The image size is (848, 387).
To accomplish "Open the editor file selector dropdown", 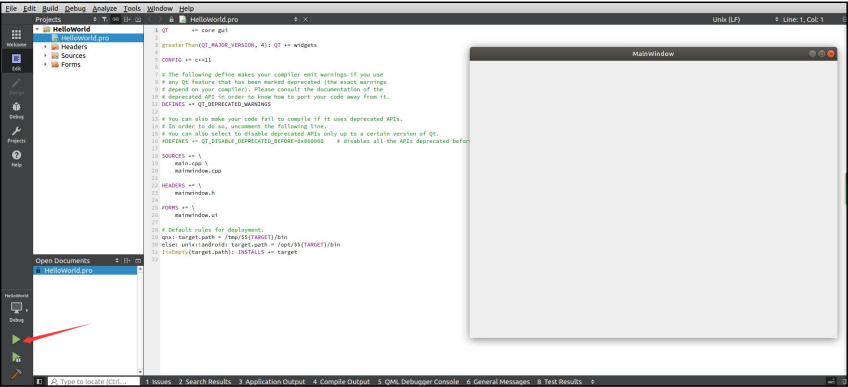I will pos(296,19).
